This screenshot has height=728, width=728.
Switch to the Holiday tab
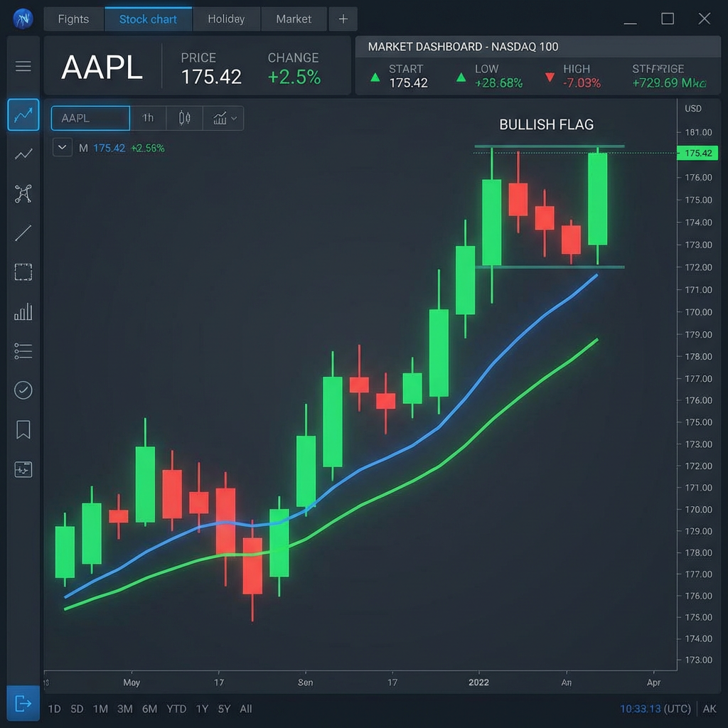(226, 19)
